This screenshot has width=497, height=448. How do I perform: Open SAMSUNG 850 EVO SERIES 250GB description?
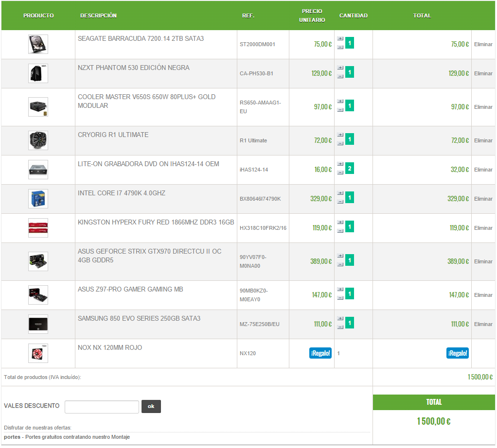(139, 318)
